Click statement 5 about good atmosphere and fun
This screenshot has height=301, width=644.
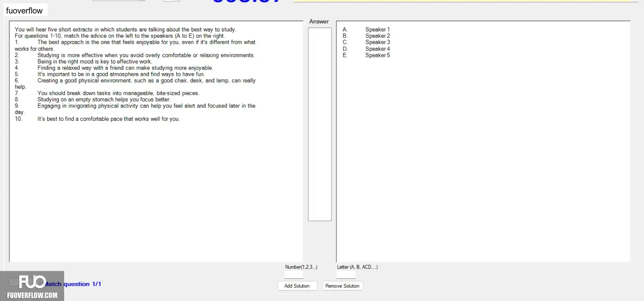coord(110,74)
